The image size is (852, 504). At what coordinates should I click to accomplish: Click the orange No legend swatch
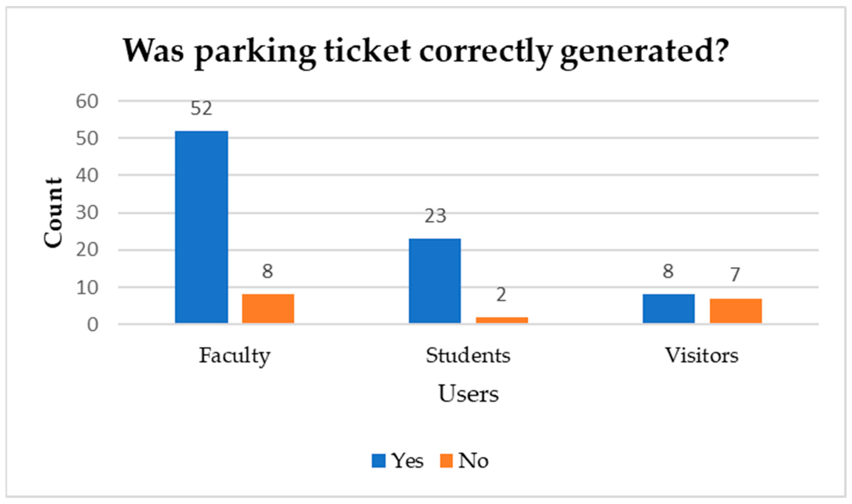(x=446, y=461)
